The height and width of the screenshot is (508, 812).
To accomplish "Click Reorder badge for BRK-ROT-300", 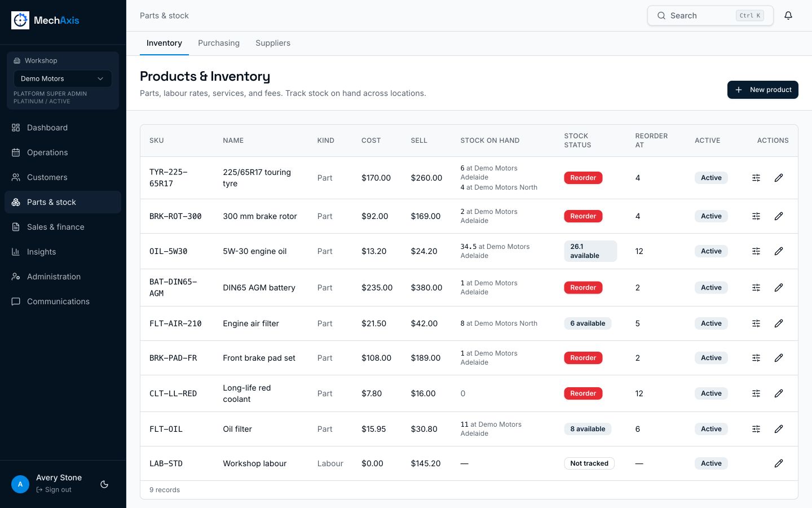I will (x=583, y=216).
